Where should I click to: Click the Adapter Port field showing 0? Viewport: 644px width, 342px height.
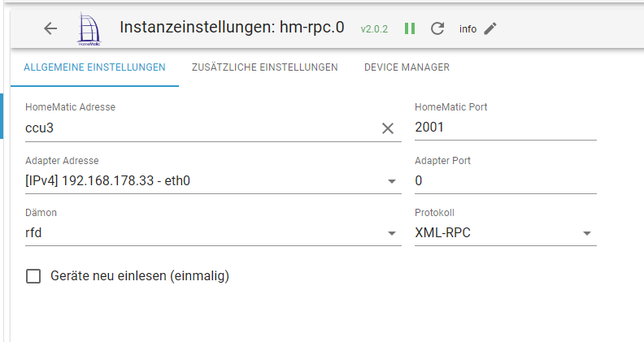coord(505,180)
